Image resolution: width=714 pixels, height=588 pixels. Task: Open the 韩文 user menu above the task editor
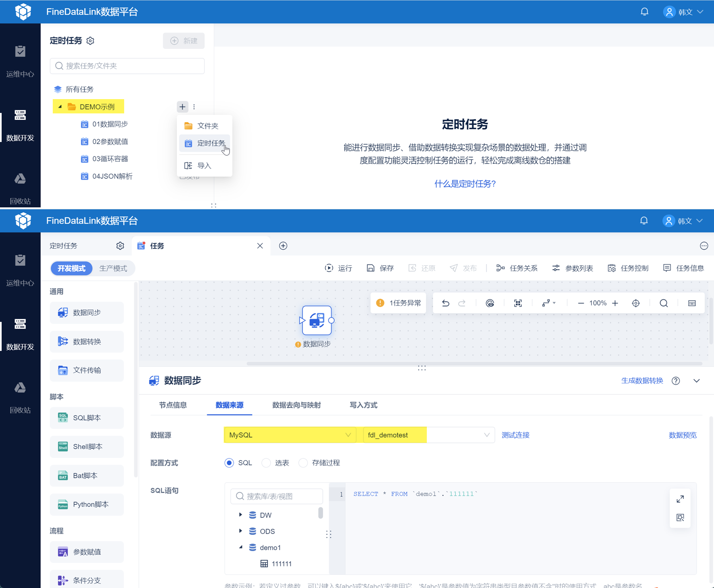tap(683, 221)
